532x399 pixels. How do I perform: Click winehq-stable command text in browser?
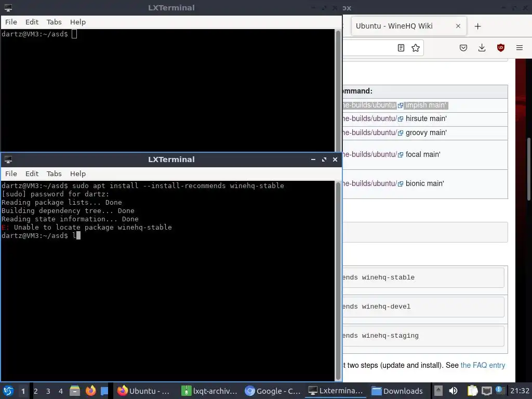point(378,277)
